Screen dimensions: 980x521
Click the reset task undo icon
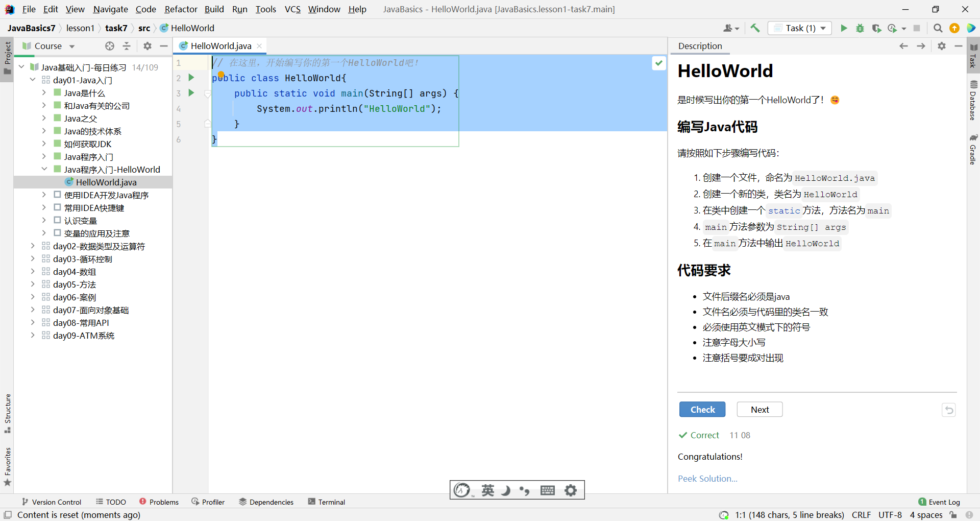point(949,410)
